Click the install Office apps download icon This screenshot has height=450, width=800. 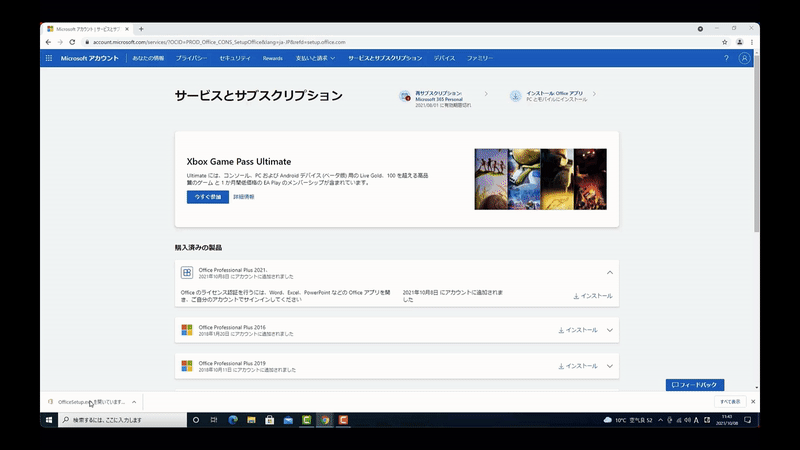point(515,96)
